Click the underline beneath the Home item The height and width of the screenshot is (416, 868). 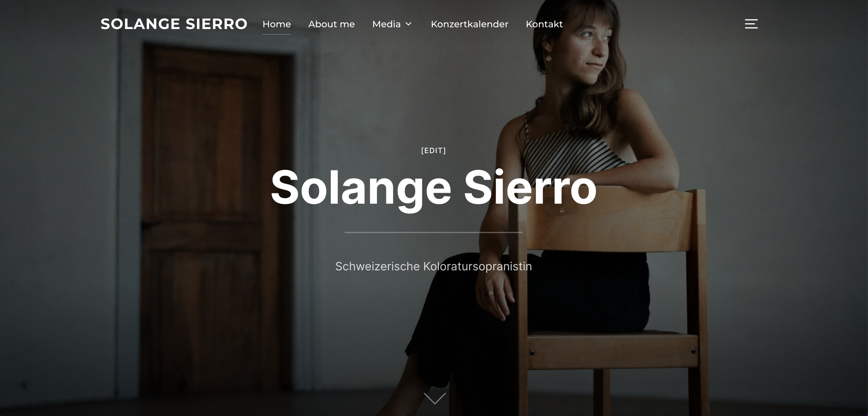point(277,34)
